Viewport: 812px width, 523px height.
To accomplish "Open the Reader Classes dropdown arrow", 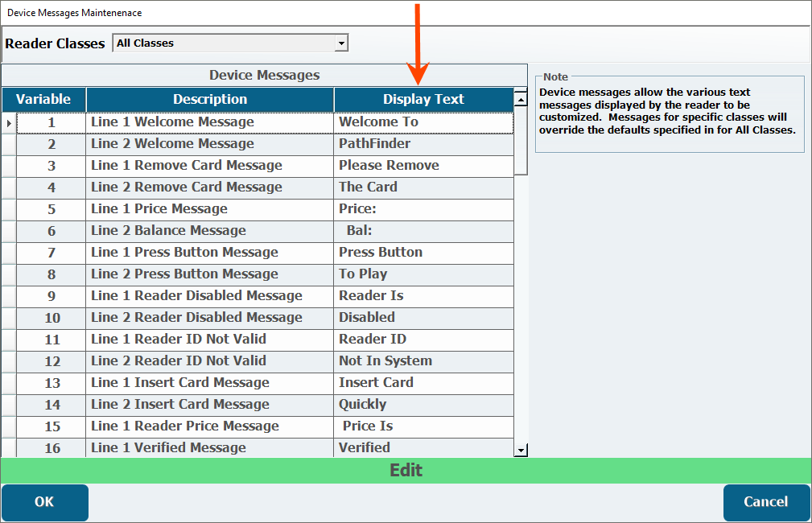I will point(341,43).
